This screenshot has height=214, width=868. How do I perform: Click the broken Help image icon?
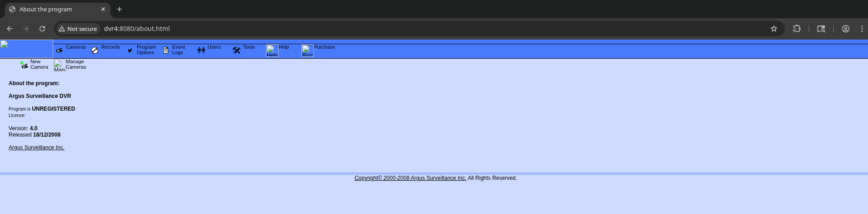point(272,51)
